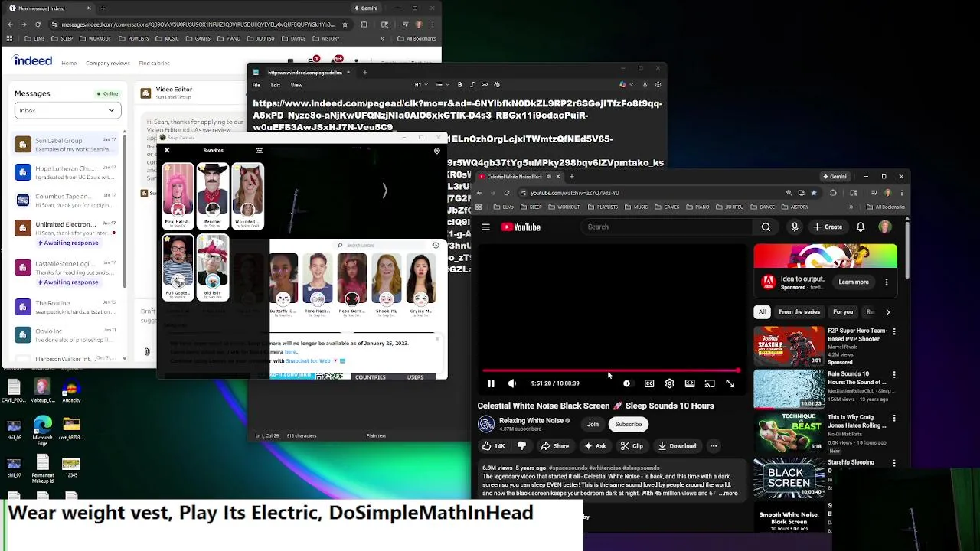980x551 pixels.
Task: Open the YouTube hamburger guide menu
Action: coord(485,227)
